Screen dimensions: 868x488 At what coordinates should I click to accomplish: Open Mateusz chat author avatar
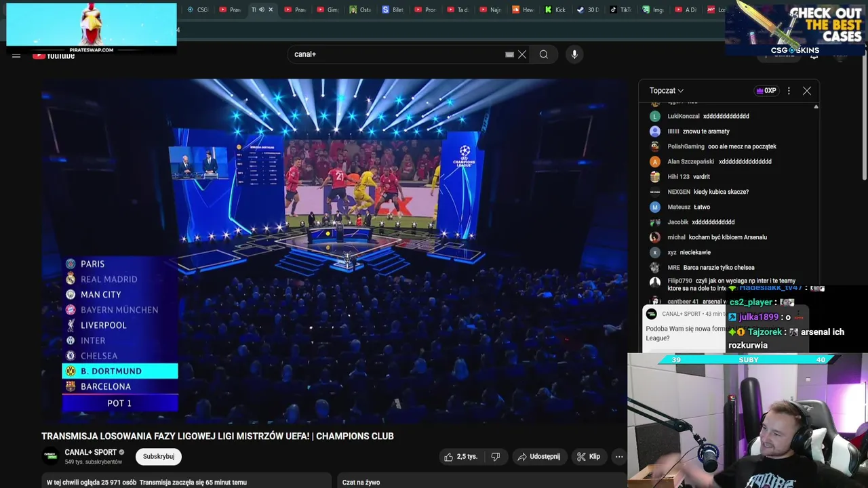pyautogui.click(x=654, y=207)
